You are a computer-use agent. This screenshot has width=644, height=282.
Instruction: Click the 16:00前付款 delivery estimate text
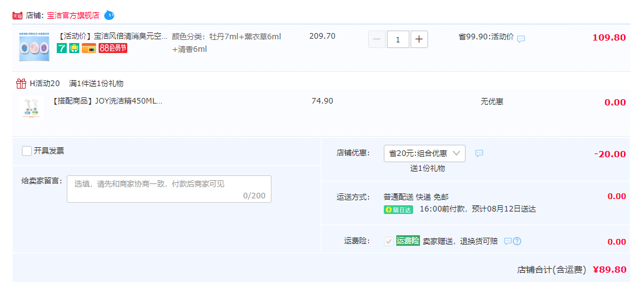click(477, 209)
